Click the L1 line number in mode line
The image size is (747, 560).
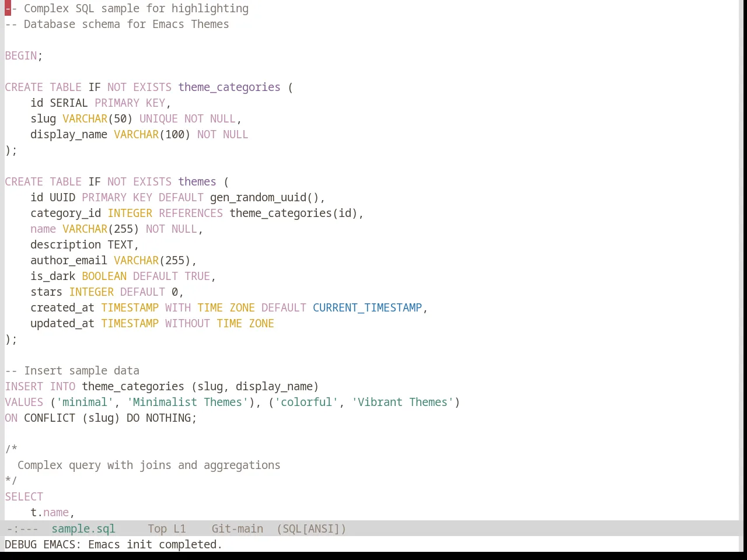pos(179,528)
